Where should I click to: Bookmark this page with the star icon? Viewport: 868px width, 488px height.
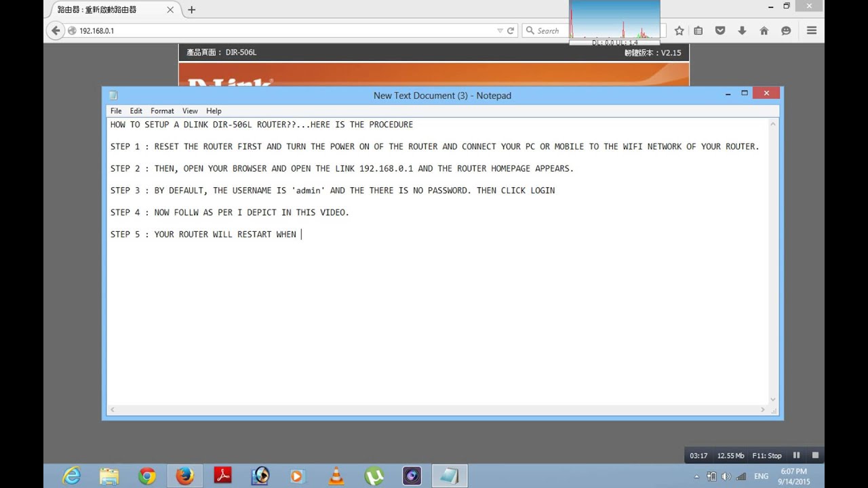coord(679,30)
